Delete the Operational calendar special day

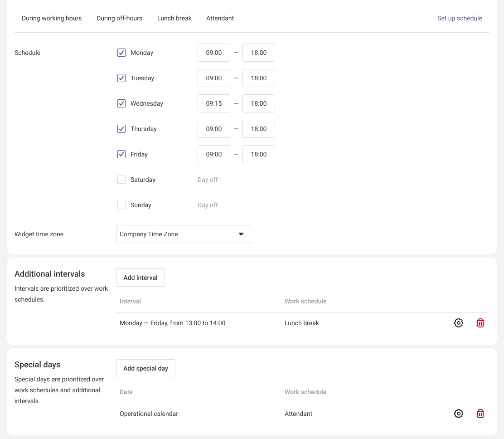point(480,414)
